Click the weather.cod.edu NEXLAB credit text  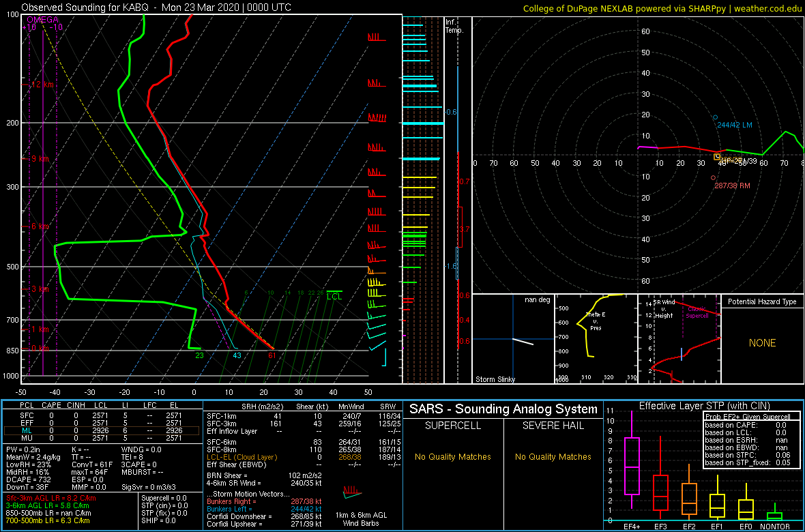pos(663,8)
